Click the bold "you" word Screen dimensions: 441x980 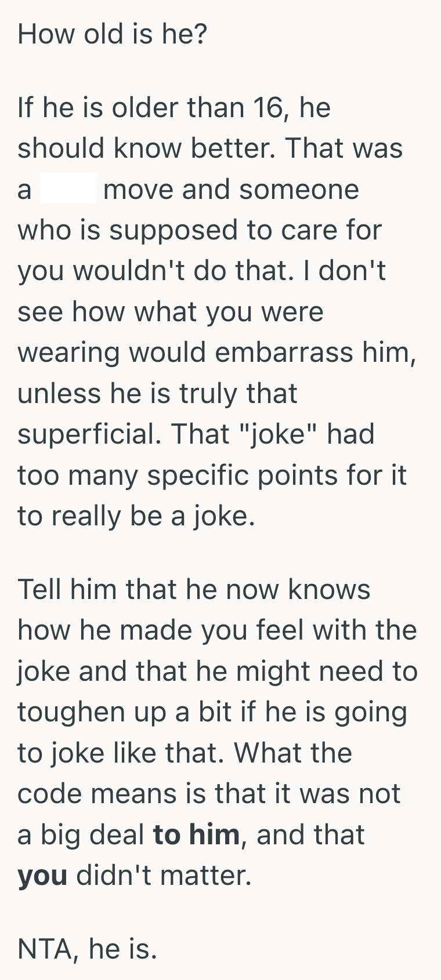click(x=42, y=875)
